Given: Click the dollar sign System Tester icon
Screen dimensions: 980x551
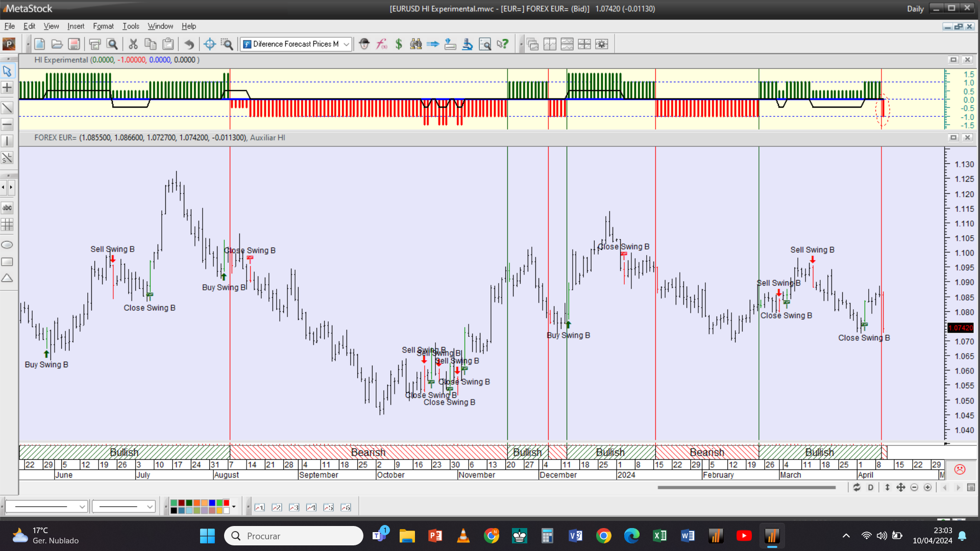Looking at the screenshot, I should coord(399,44).
